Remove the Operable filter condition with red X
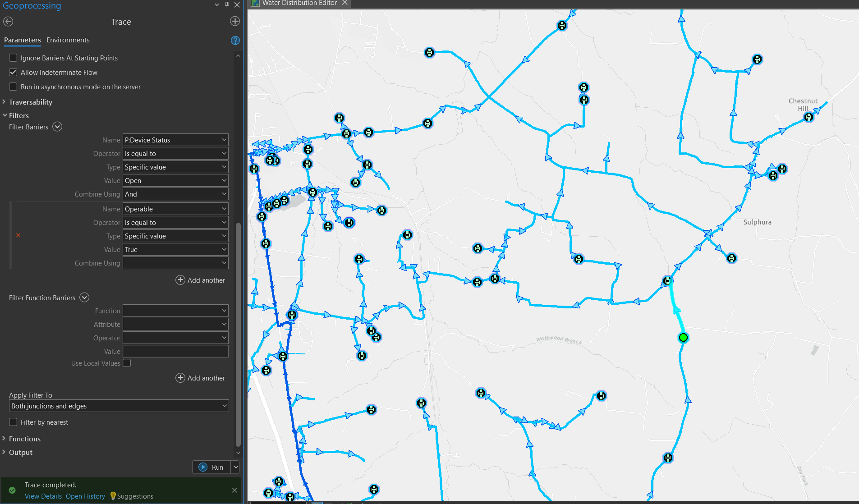 pyautogui.click(x=18, y=235)
